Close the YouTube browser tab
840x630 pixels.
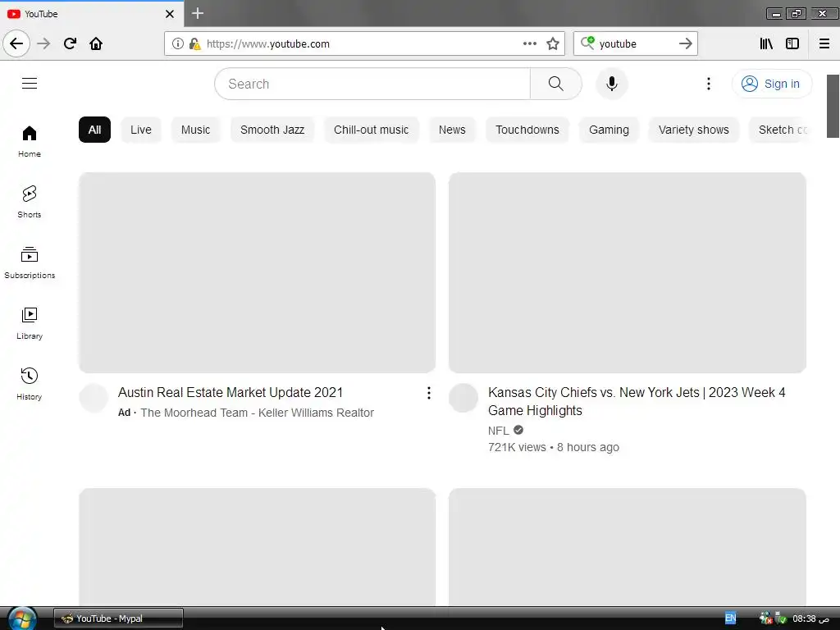tap(169, 14)
